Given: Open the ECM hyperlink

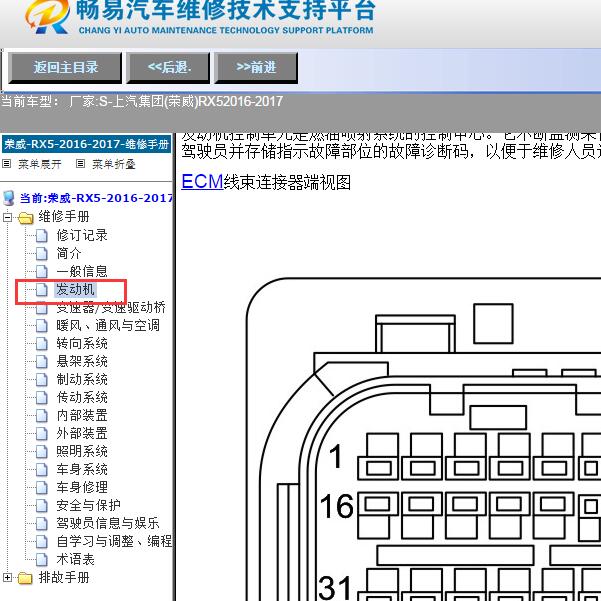Looking at the screenshot, I should click(202, 182).
